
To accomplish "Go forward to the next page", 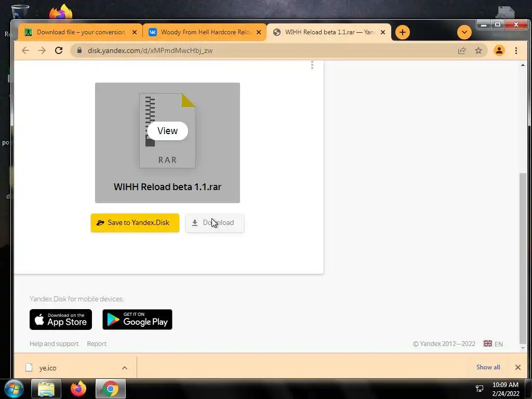I will (42, 50).
